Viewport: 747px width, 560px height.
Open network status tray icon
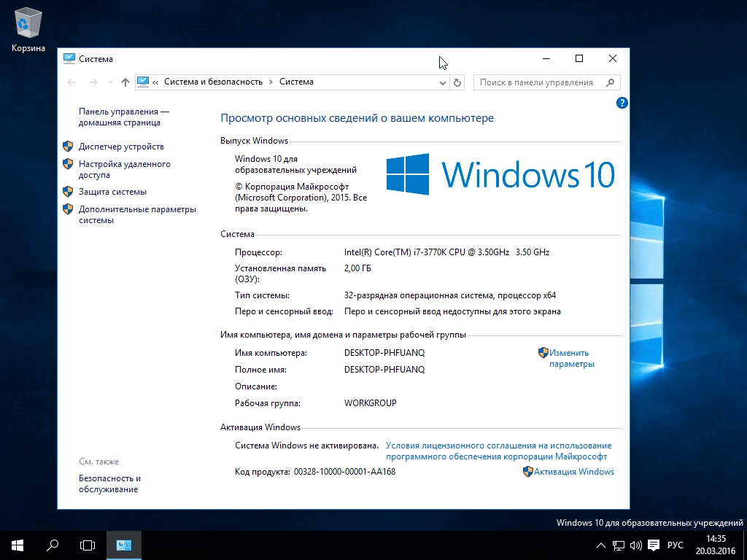619,545
